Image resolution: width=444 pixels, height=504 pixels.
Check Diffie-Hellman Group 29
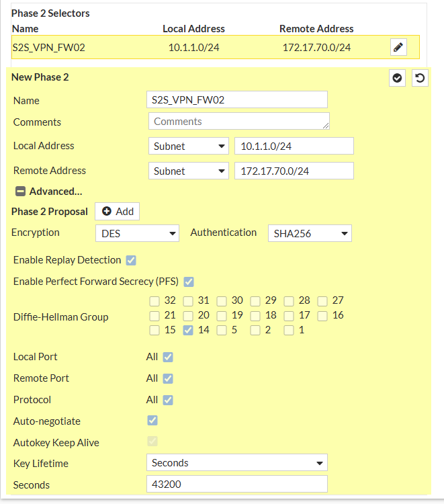coord(255,301)
